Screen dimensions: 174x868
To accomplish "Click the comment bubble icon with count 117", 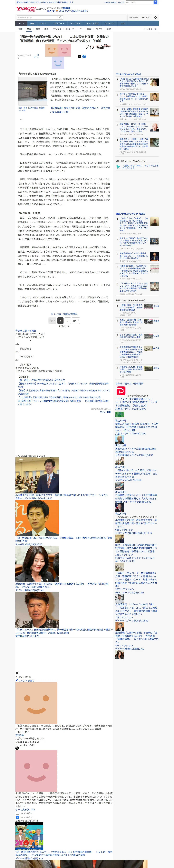I will pyautogui.click(x=35, y=57).
